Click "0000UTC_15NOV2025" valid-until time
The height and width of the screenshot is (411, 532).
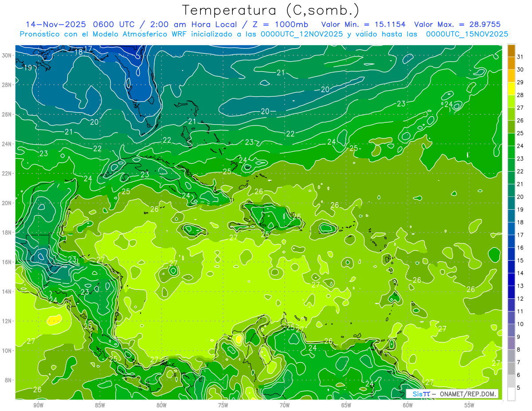click(x=467, y=34)
